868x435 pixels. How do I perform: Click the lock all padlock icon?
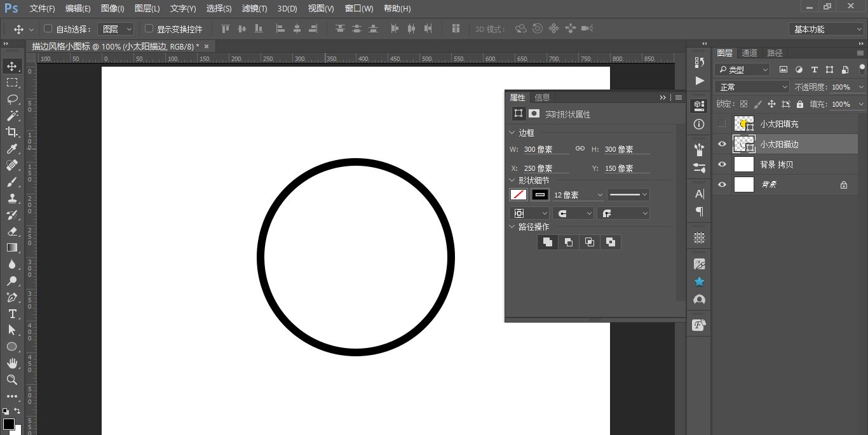[800, 104]
